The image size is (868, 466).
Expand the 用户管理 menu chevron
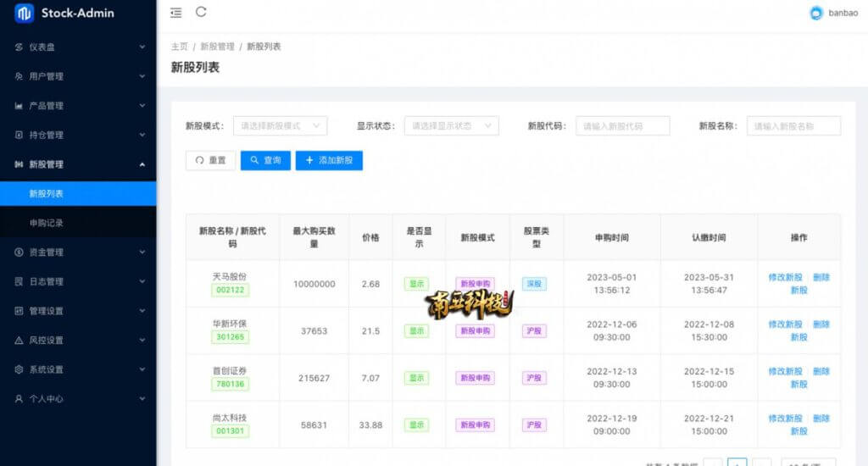point(142,76)
